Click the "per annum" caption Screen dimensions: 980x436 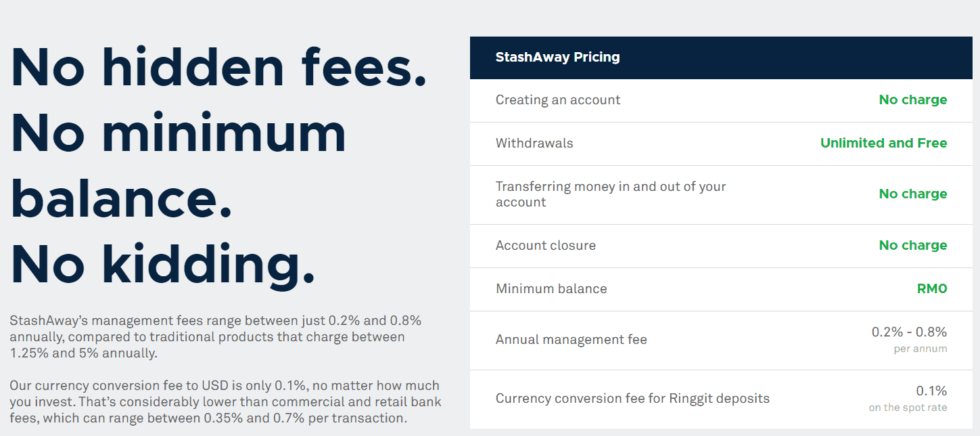pos(920,349)
